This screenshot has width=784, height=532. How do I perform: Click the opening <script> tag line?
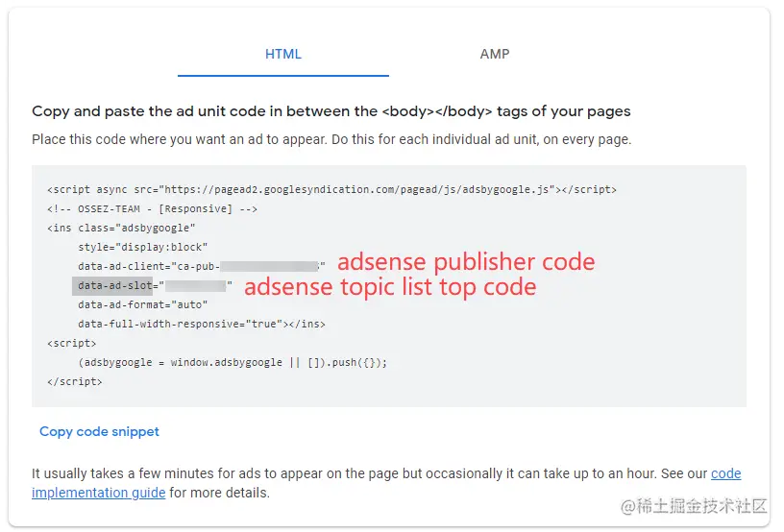[x=71, y=343]
